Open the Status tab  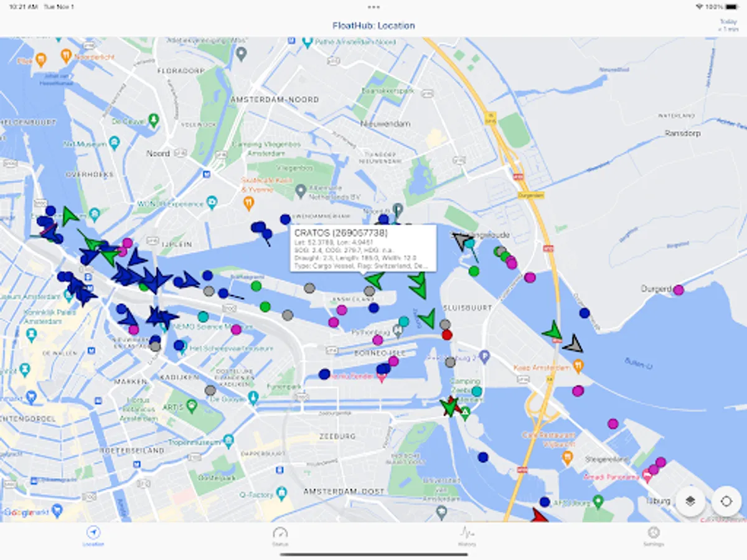click(x=280, y=536)
